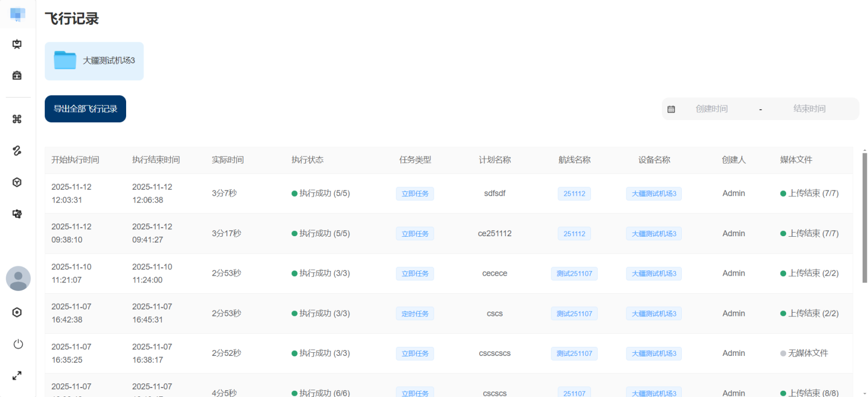The width and height of the screenshot is (868, 397).
Task: Click 大疆测试机场3 device tag in ce251112 row
Action: point(654,234)
